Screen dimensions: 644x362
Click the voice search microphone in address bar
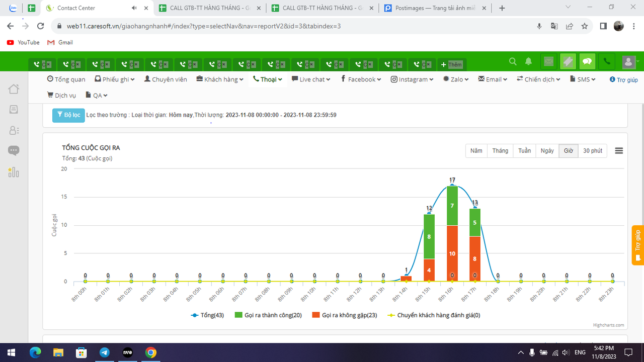[x=539, y=26]
